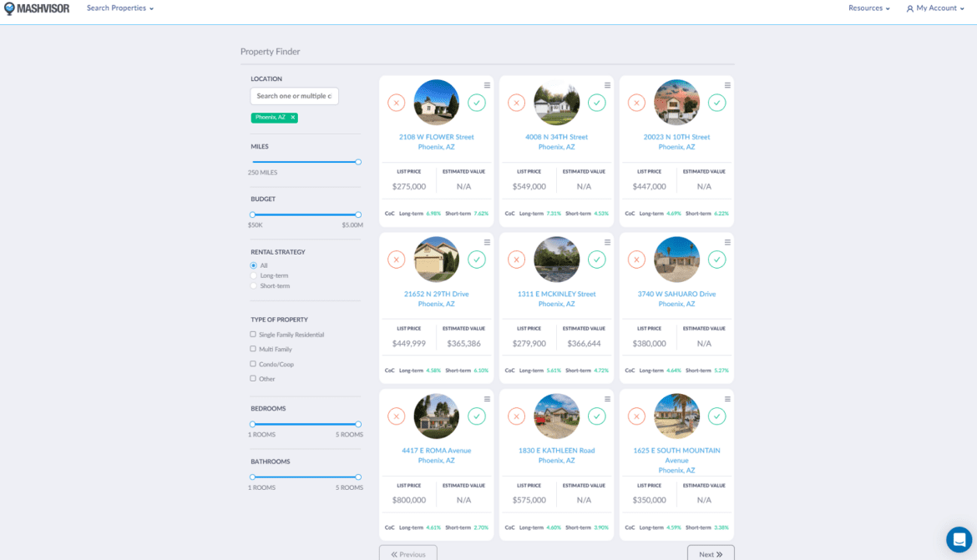Screen dimensions: 977x560
Task: Open the Resources dropdown
Action: click(x=868, y=8)
